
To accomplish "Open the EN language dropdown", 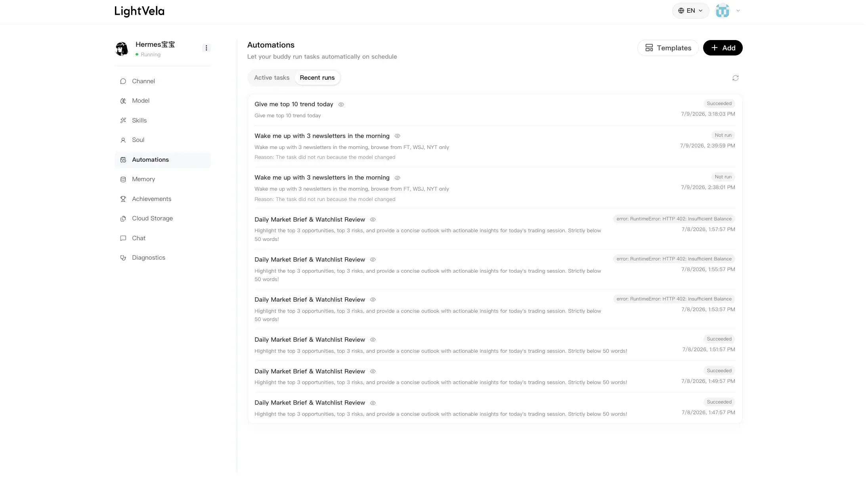I will tap(690, 11).
